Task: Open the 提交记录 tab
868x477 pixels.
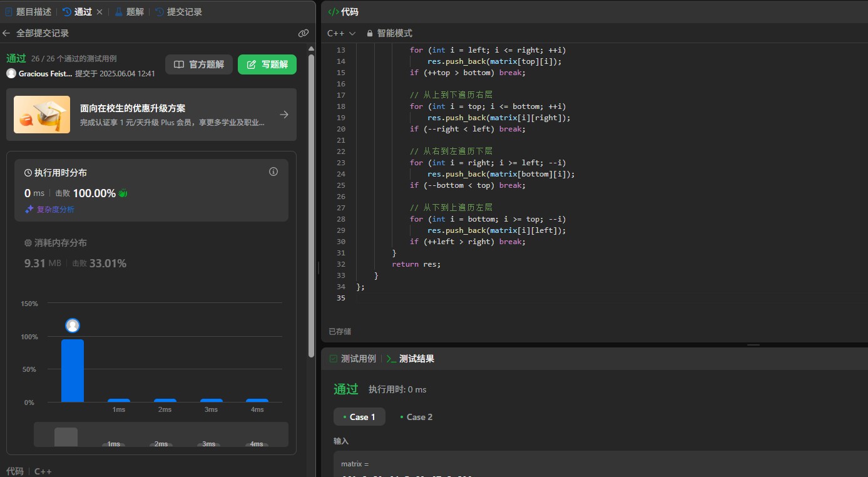Action: click(x=178, y=12)
